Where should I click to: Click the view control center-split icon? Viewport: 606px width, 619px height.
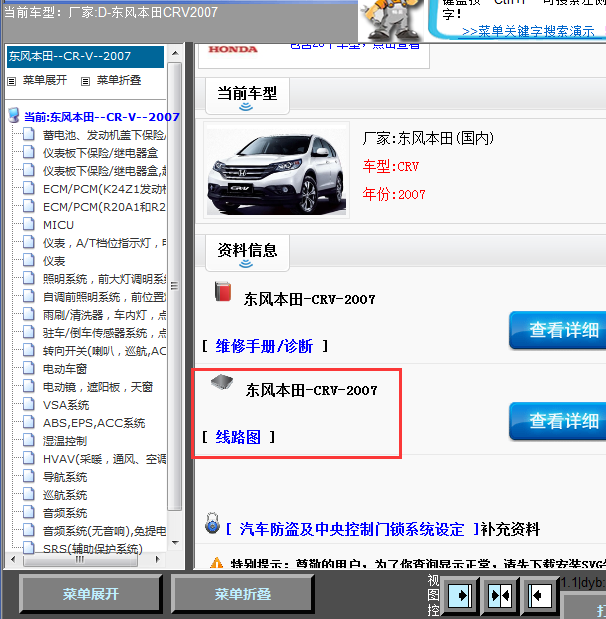coord(500,595)
